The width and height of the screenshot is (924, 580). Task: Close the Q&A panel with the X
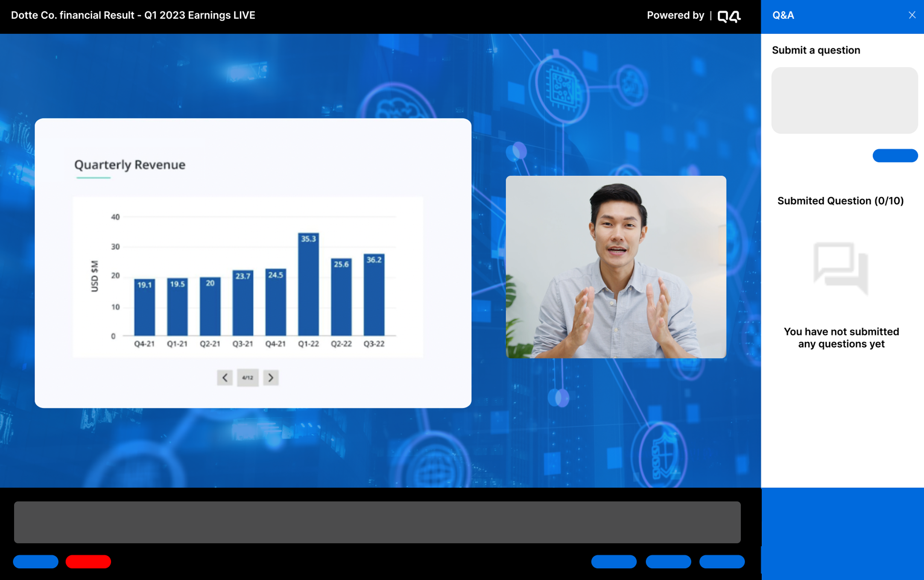pos(912,15)
